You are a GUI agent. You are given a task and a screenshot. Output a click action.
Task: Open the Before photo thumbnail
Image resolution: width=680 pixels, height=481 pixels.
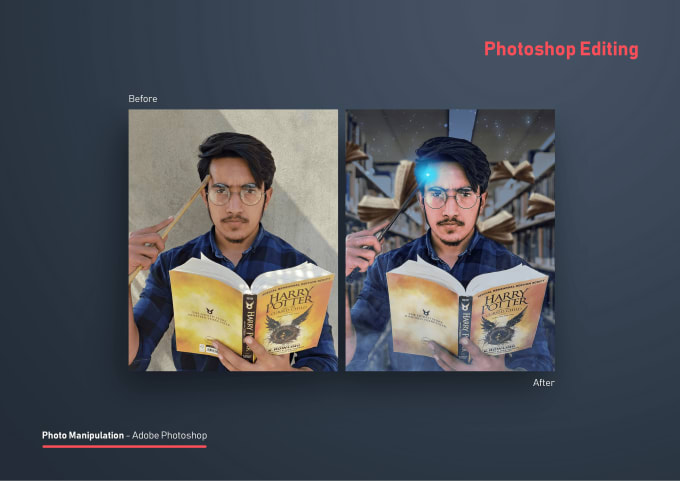(x=233, y=240)
